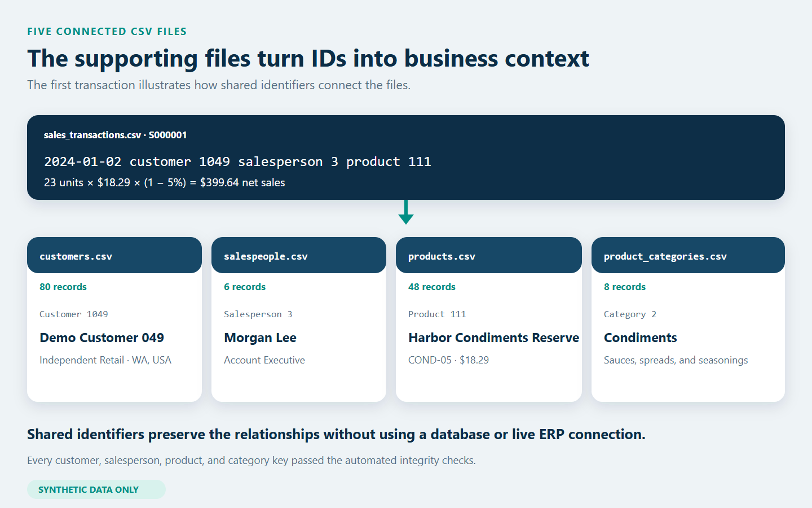812x508 pixels.
Task: Click the "Category 2" label
Action: (x=630, y=314)
